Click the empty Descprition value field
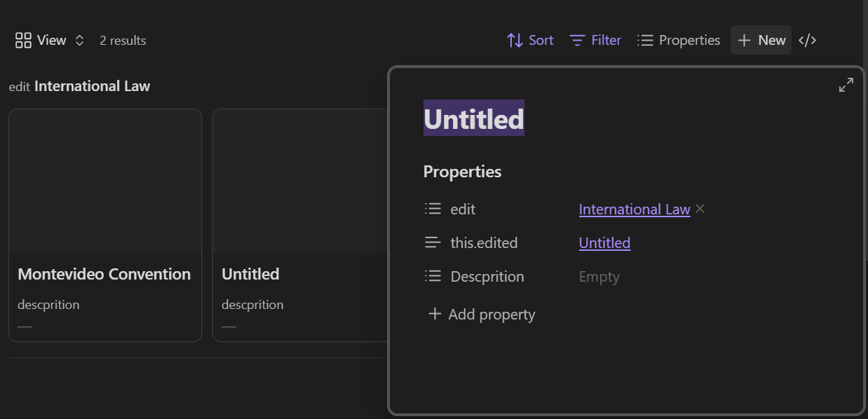 [x=599, y=277]
